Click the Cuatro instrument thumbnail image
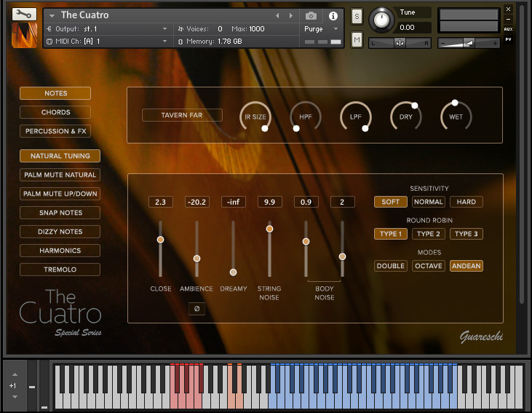 point(25,35)
